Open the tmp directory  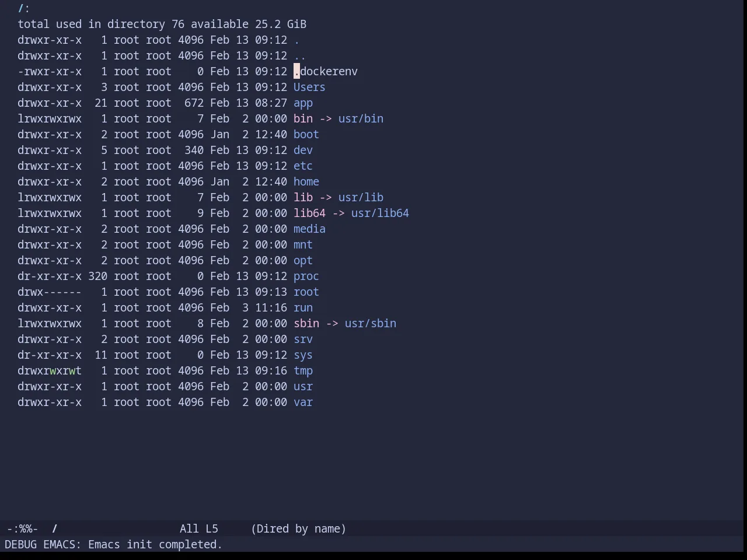point(303,370)
